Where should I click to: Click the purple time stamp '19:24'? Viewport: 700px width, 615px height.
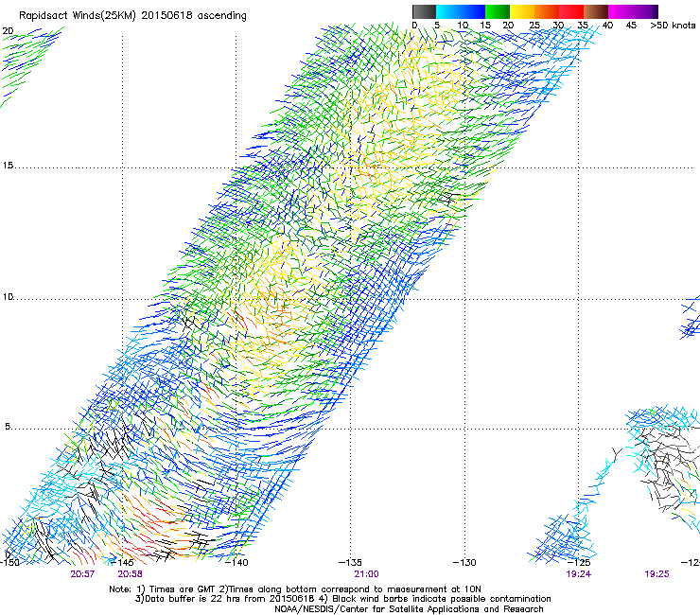pos(579,574)
